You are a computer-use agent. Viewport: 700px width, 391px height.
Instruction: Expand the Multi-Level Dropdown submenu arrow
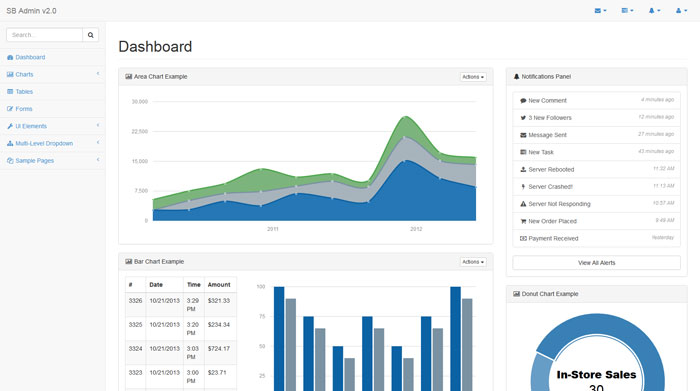tap(98, 142)
